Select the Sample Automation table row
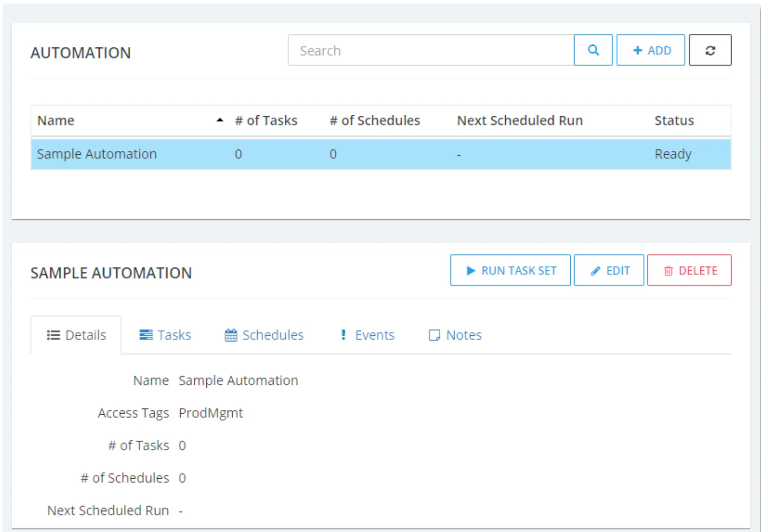The width and height of the screenshot is (761, 532). 381,154
